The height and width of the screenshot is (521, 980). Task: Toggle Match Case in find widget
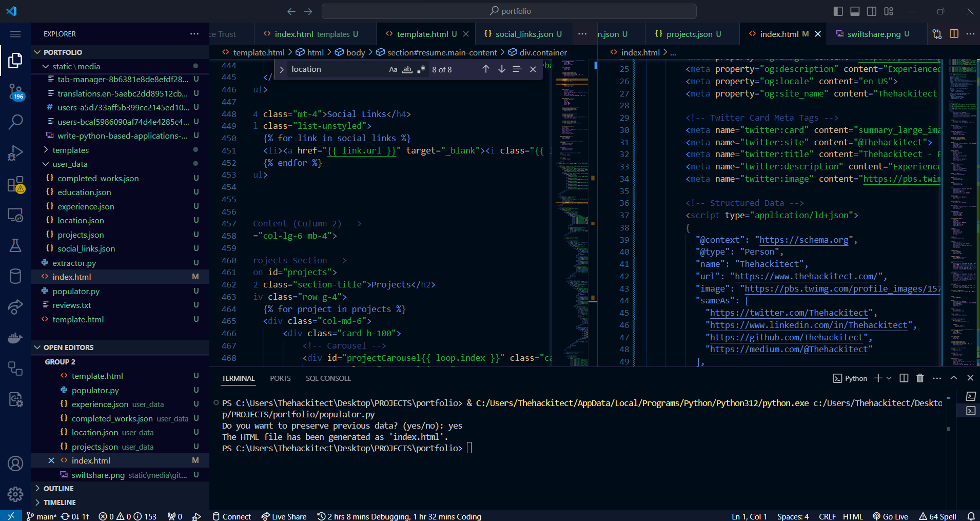[393, 69]
